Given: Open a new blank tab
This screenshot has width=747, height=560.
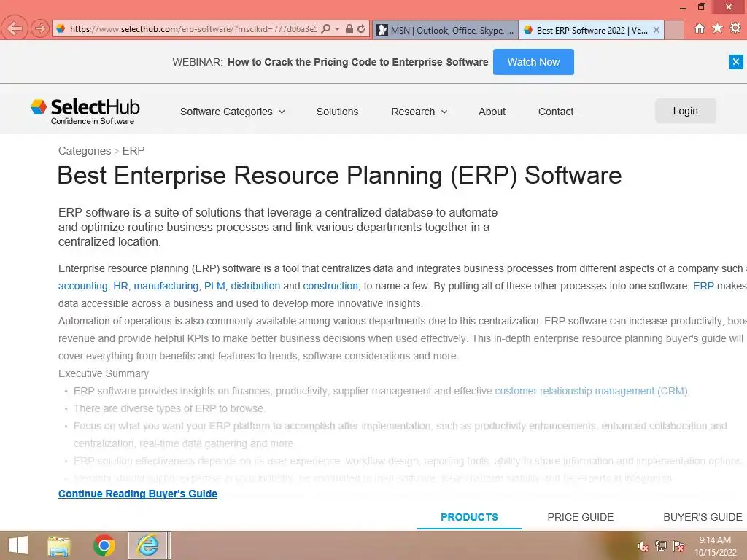Looking at the screenshot, I should 673,30.
